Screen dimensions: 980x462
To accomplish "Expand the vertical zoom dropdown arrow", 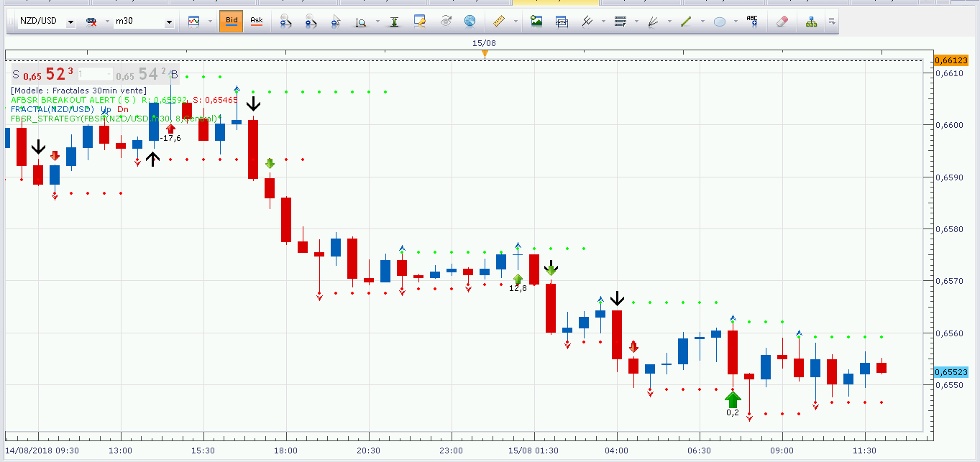I will click(378, 22).
